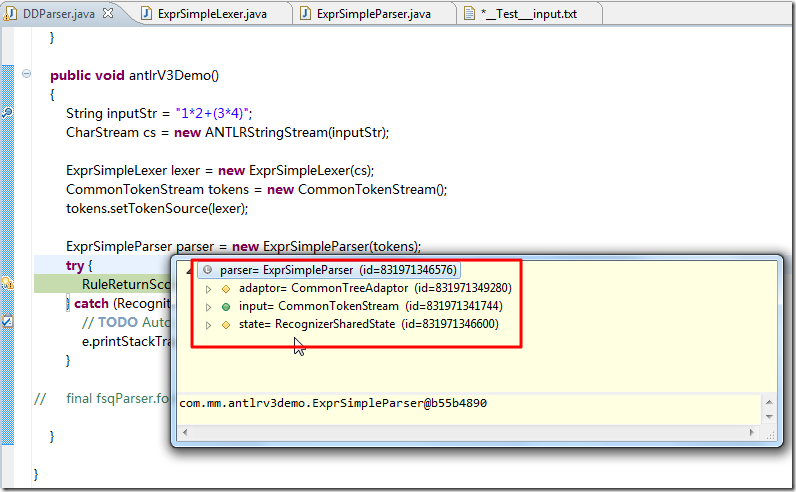Click the tokens.setTokenSource(lexer); line
The width and height of the screenshot is (796, 492).
[157, 209]
